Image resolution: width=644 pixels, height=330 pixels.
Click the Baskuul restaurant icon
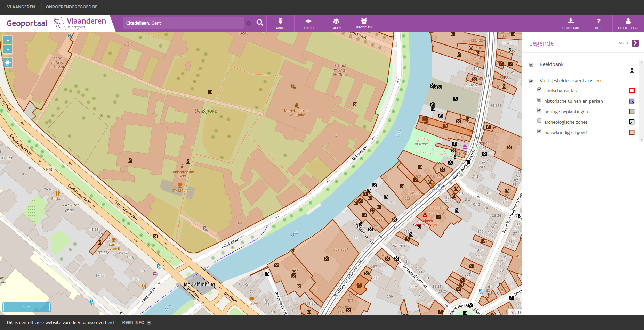(x=57, y=193)
